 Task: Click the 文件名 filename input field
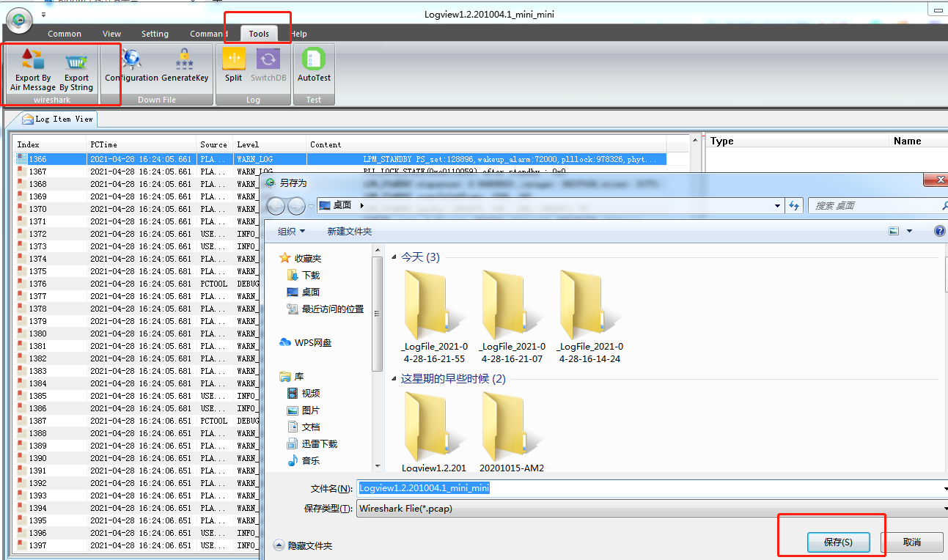click(x=645, y=489)
